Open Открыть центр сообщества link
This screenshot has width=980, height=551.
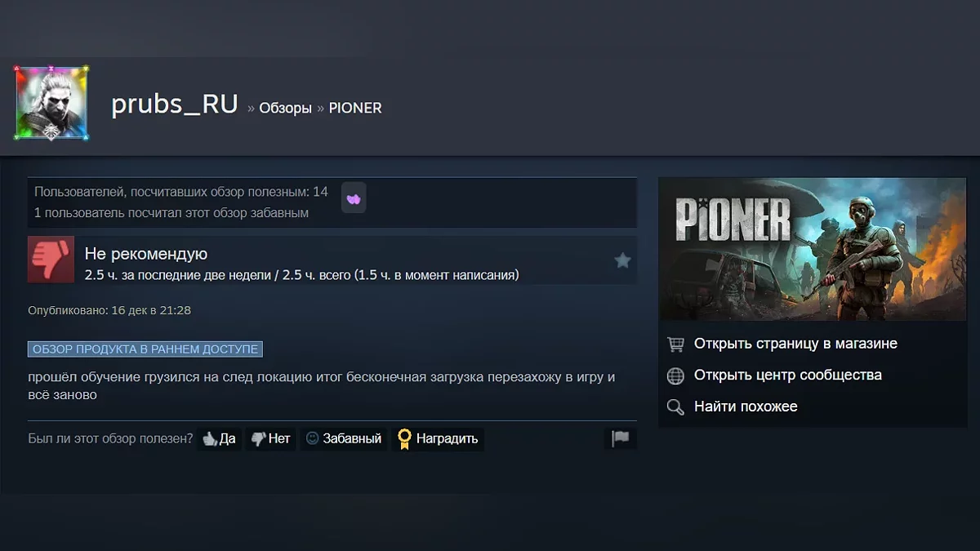788,375
